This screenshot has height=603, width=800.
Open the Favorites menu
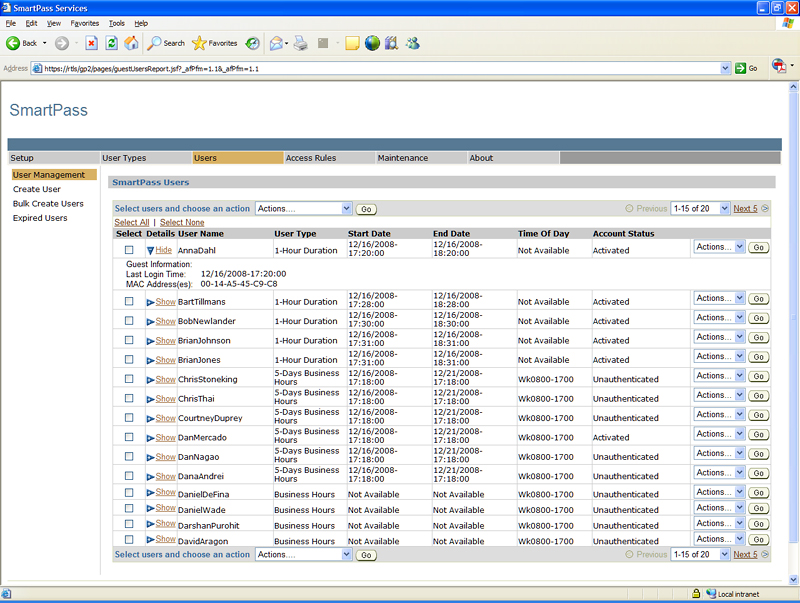click(85, 23)
